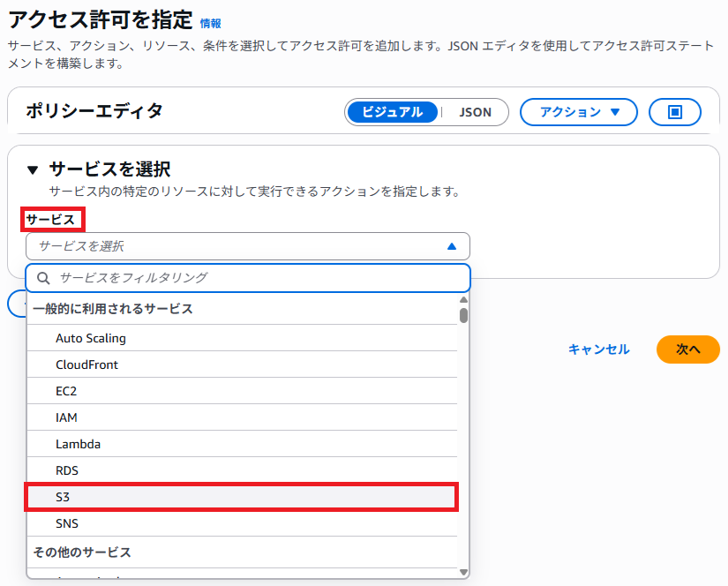
Task: Click the scrollbar down arrow in service list
Action: (464, 572)
